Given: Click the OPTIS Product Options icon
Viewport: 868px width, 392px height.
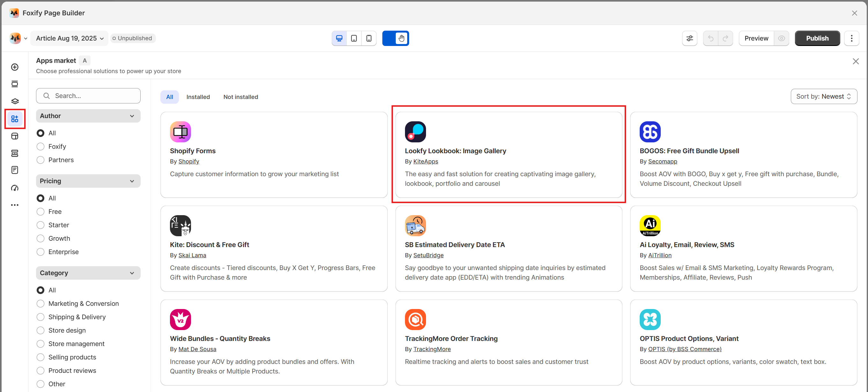Looking at the screenshot, I should pyautogui.click(x=650, y=320).
